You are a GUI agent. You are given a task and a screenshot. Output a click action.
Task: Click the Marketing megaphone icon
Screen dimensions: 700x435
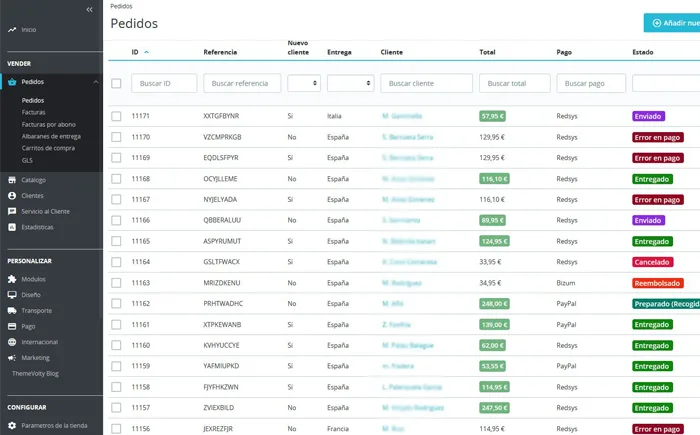click(11, 357)
